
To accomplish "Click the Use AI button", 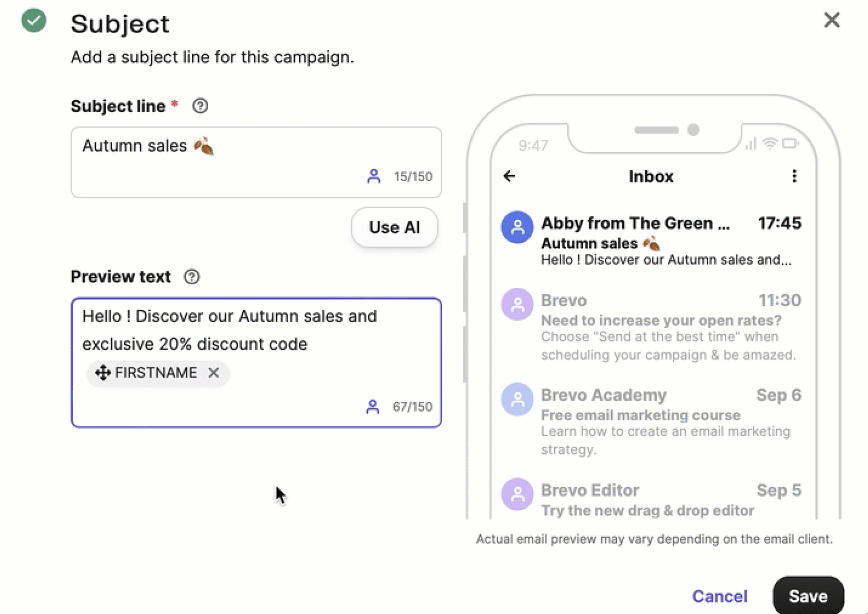I will click(x=394, y=227).
